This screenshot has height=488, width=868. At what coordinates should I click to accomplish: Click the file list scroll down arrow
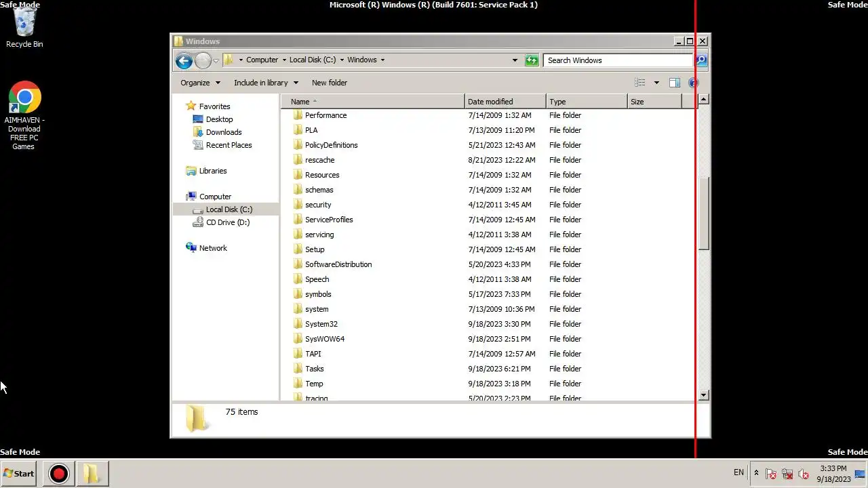pos(703,395)
